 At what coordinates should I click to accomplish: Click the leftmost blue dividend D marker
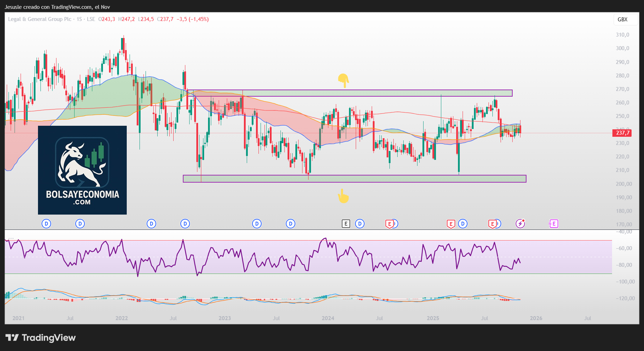pyautogui.click(x=46, y=223)
